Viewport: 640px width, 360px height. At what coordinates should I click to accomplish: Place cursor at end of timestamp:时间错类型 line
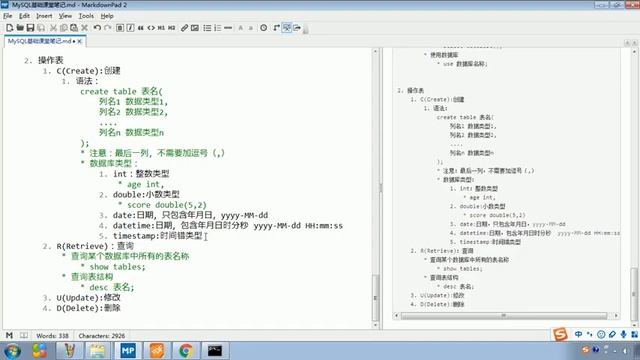(x=203, y=236)
